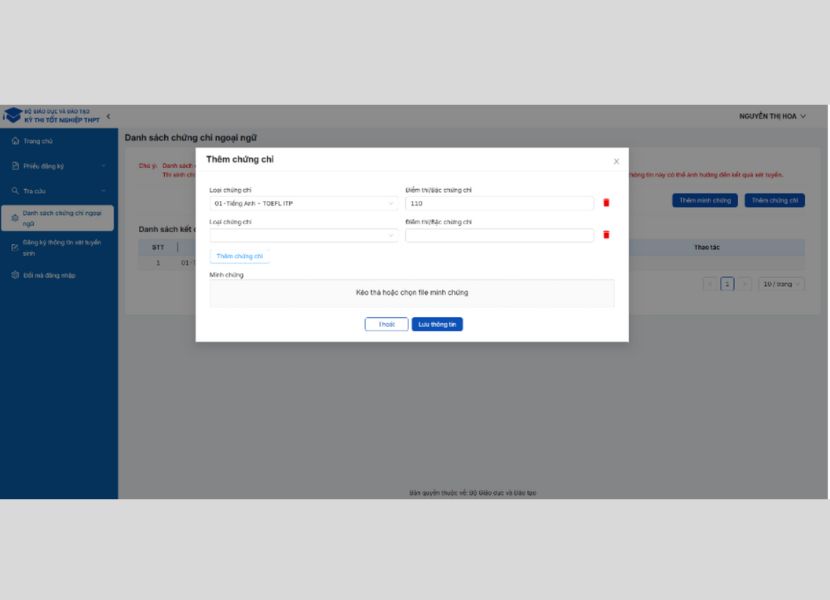Screen dimensions: 830x600
Task: Click the Minh chứng file upload area
Action: coord(412,293)
